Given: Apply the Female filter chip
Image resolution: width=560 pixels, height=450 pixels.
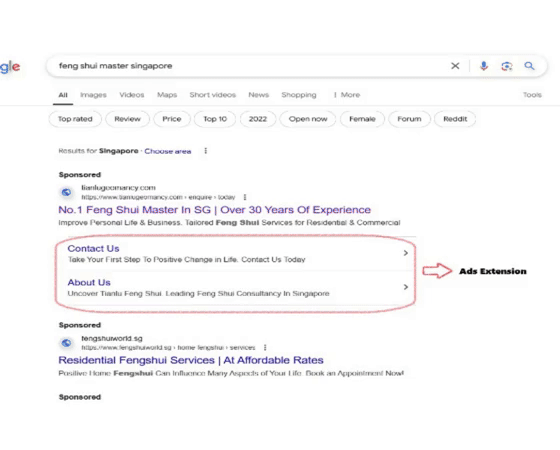Looking at the screenshot, I should tap(362, 119).
